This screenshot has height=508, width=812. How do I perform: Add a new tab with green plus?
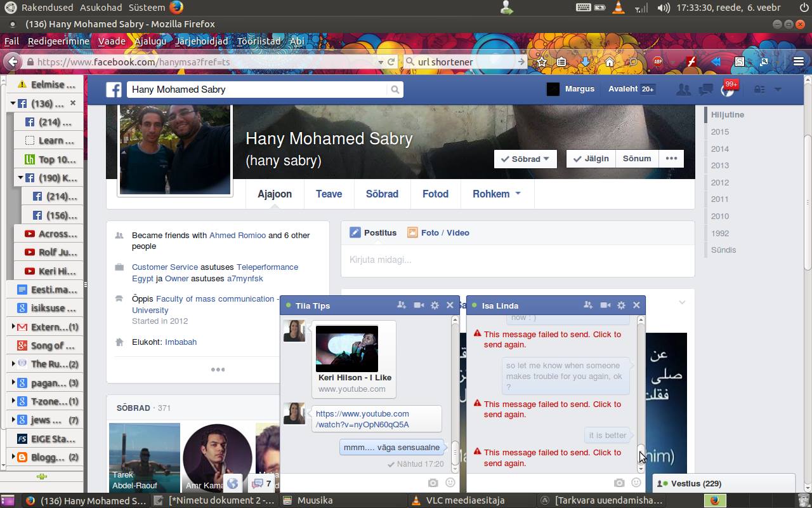pyautogui.click(x=42, y=476)
